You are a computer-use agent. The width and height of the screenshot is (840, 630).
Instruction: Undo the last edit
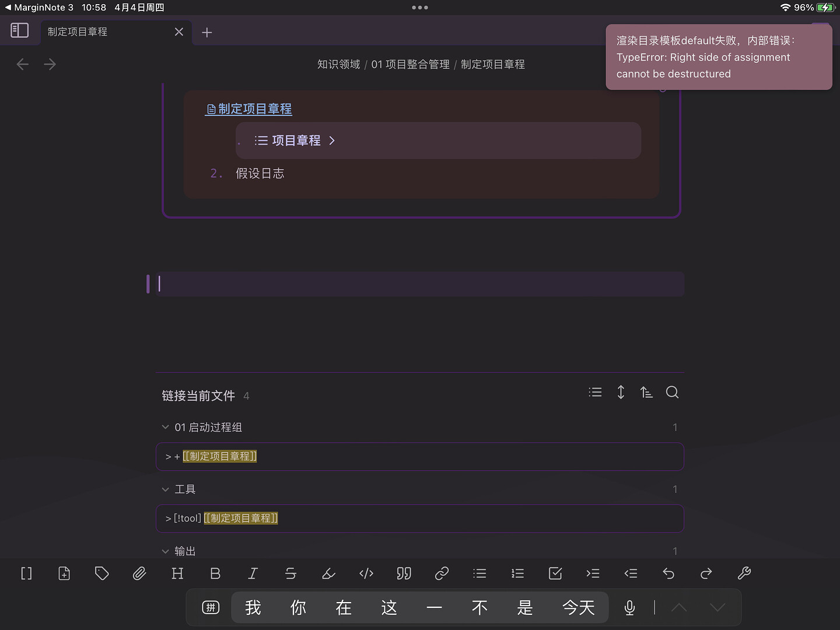click(668, 573)
